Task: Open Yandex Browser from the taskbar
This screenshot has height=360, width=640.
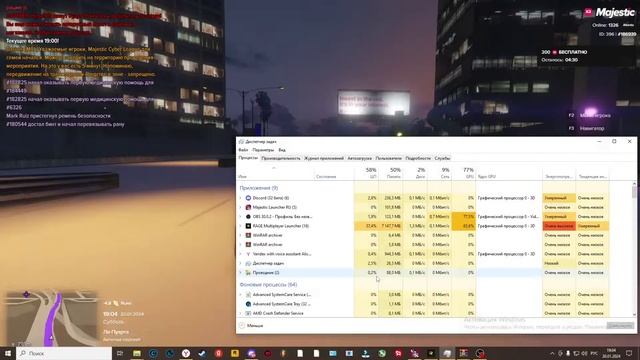Action: pyautogui.click(x=186, y=353)
